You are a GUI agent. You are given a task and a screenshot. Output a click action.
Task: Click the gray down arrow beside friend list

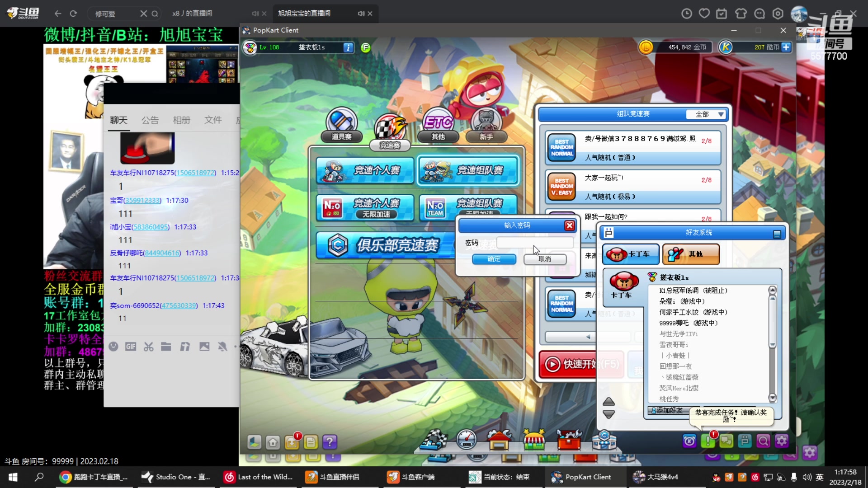point(609,414)
